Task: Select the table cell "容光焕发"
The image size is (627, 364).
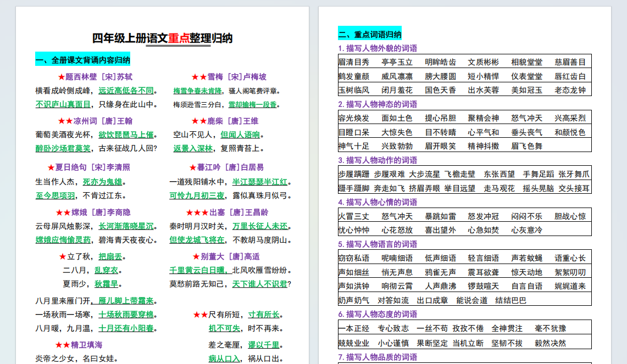Action: (354, 118)
